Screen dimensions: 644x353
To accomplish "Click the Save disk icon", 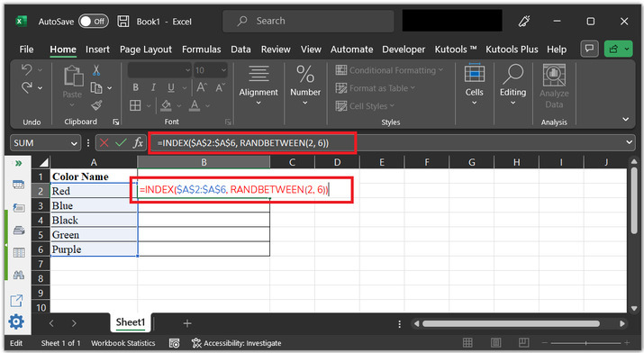I will (x=123, y=22).
